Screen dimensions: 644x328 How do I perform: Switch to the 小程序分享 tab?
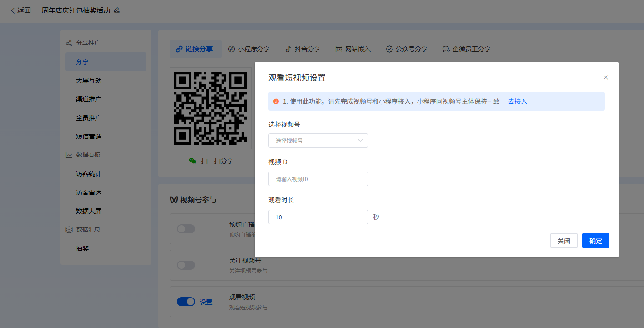tap(249, 49)
